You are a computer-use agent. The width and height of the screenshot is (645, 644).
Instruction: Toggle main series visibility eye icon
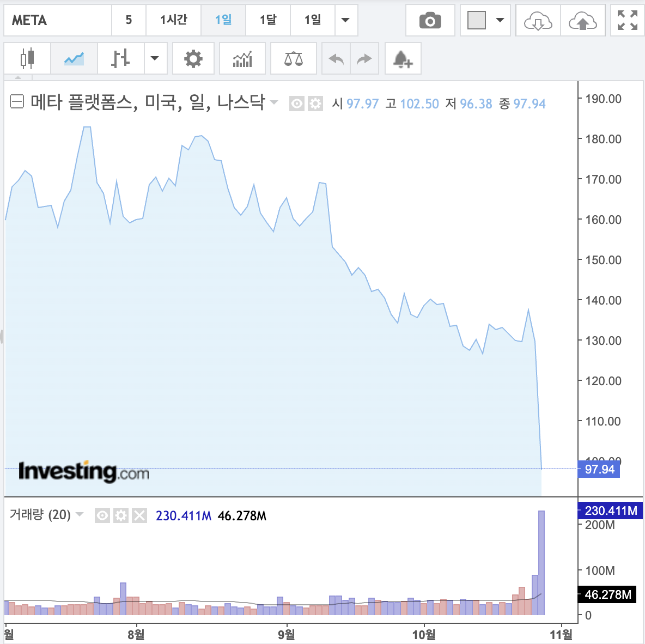(296, 104)
